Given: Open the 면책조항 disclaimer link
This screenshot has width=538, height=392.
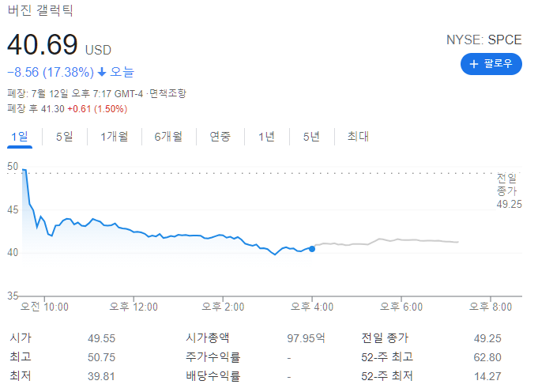Looking at the screenshot, I should (167, 93).
